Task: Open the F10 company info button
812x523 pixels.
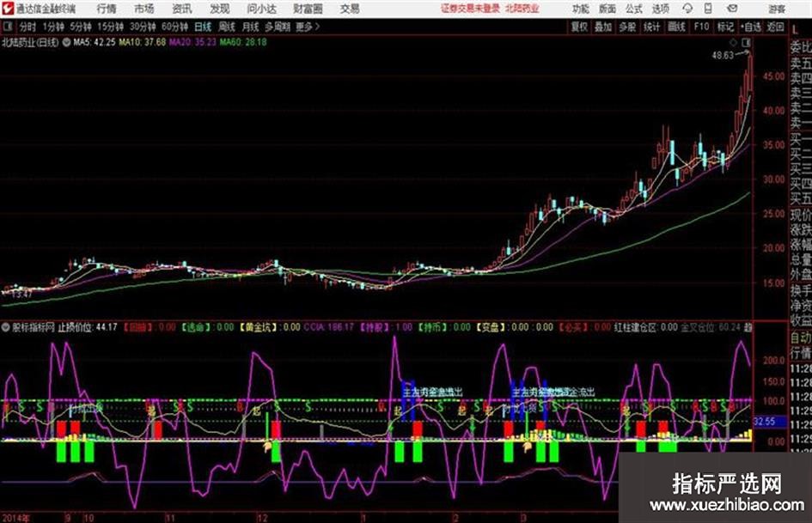Action: 702,27
